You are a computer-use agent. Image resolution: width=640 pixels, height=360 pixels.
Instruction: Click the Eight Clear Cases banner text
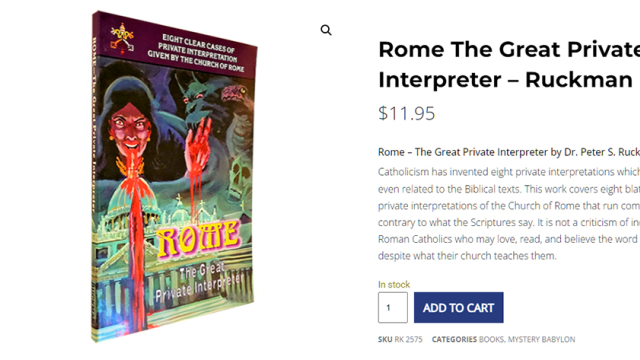[x=198, y=53]
